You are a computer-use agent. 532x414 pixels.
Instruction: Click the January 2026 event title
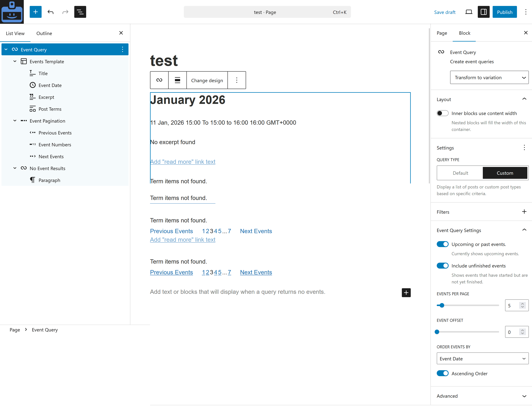tap(188, 100)
